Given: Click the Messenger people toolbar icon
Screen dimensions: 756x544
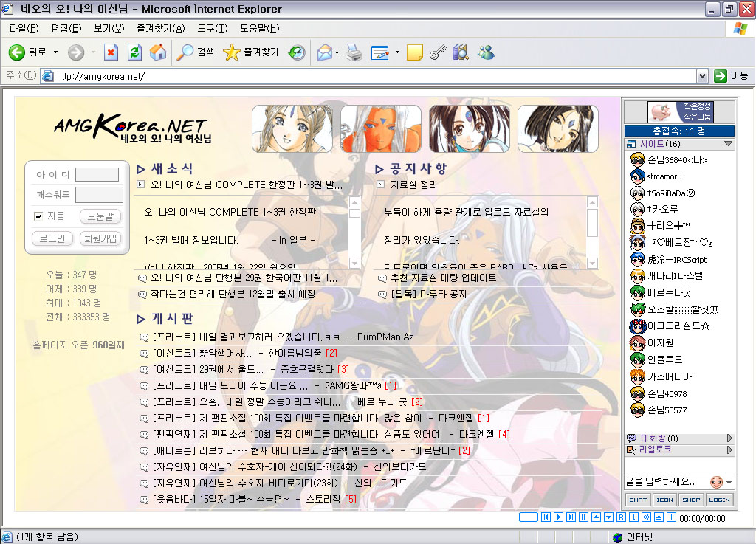Looking at the screenshot, I should click(x=486, y=52).
